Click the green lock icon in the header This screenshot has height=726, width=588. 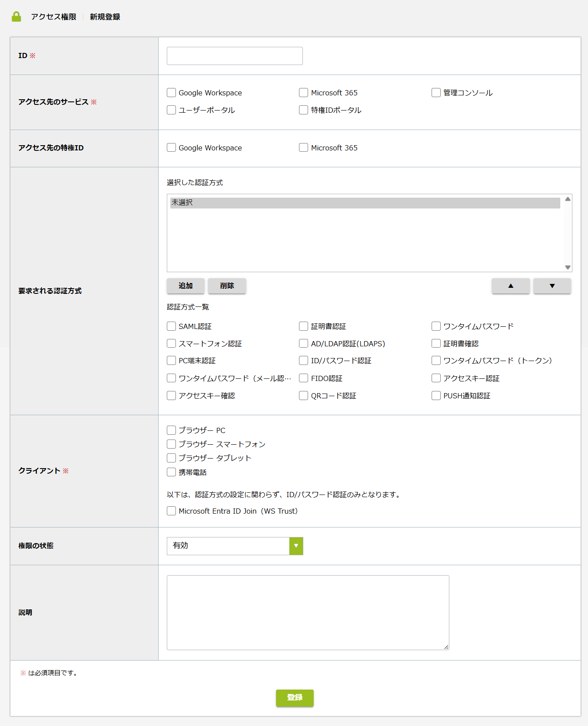coord(16,16)
